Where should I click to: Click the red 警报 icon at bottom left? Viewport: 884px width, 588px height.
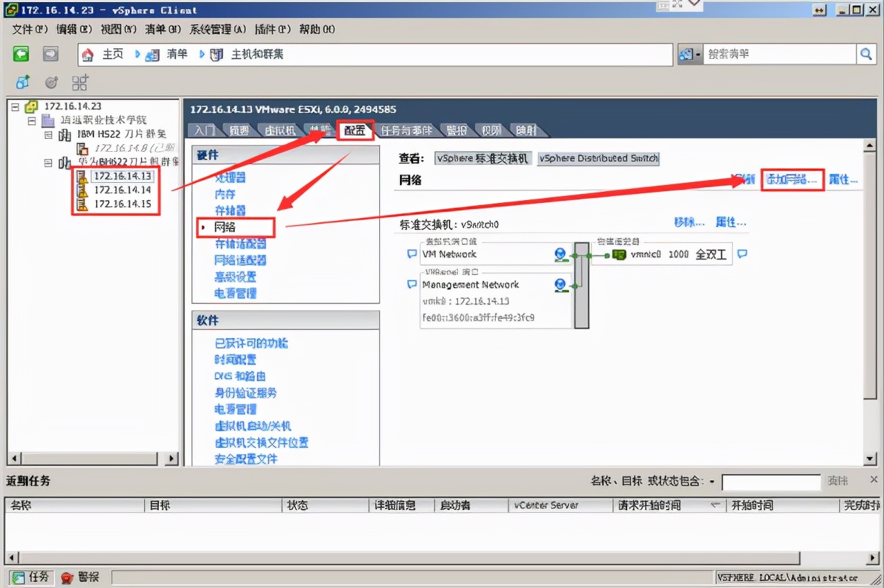tap(67, 577)
